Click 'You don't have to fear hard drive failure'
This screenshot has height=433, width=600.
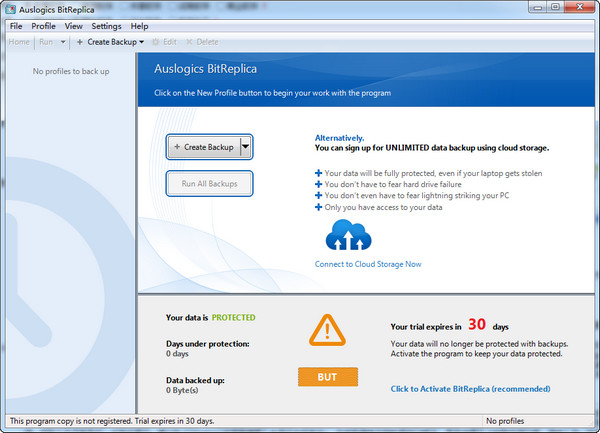[393, 184]
